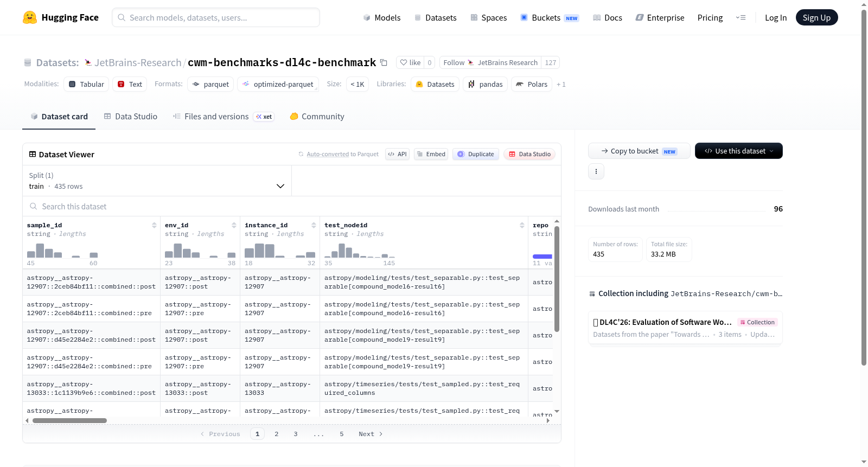
Task: Open the Community tab
Action: click(x=317, y=116)
